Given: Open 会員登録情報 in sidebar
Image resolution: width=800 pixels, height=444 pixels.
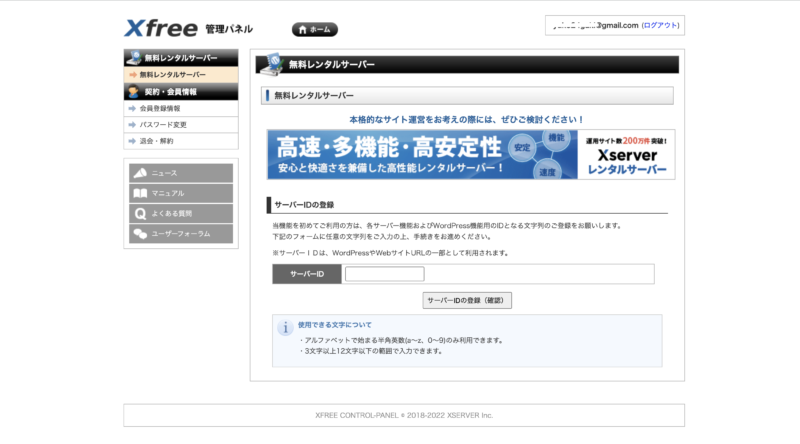Looking at the screenshot, I should click(181, 108).
